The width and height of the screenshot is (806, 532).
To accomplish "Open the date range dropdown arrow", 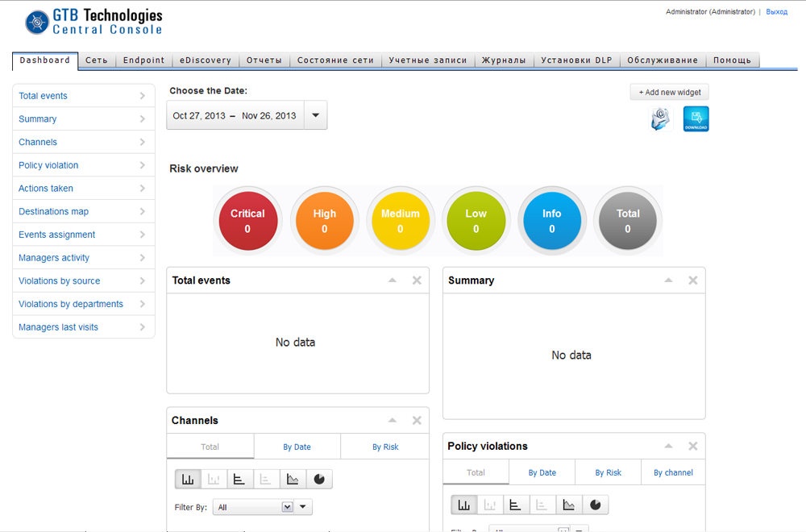I will [316, 115].
